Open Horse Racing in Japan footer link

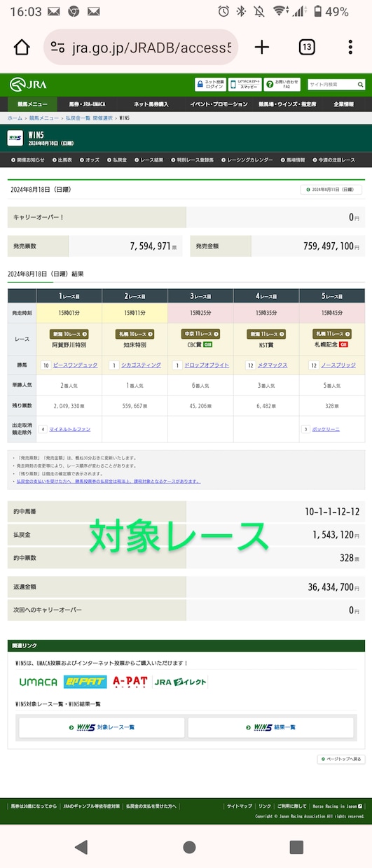click(337, 806)
